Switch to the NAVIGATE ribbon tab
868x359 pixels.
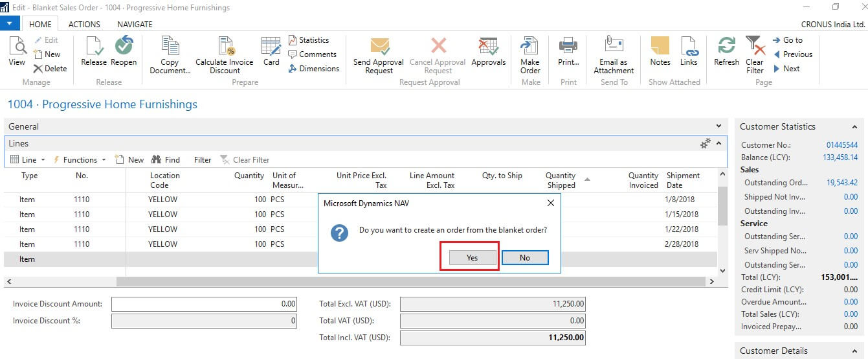point(135,24)
